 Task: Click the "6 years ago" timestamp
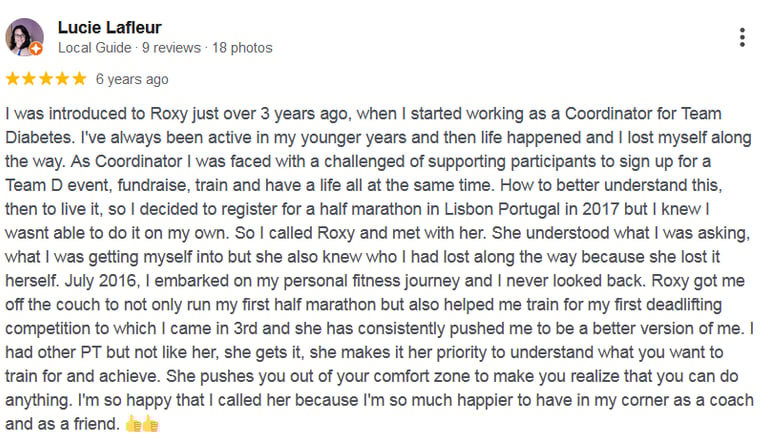point(132,79)
